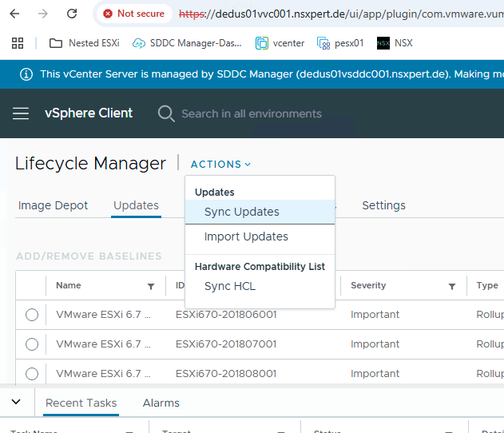Click the Search in all environments field

(251, 113)
